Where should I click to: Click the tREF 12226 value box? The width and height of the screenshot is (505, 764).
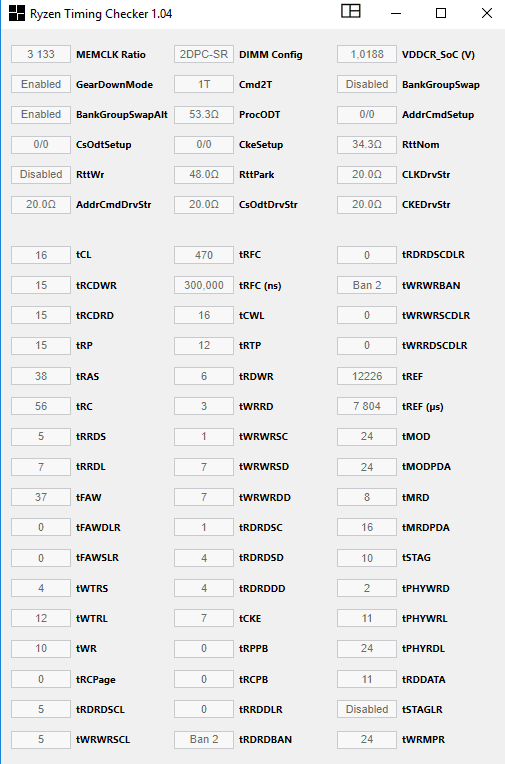(x=367, y=376)
